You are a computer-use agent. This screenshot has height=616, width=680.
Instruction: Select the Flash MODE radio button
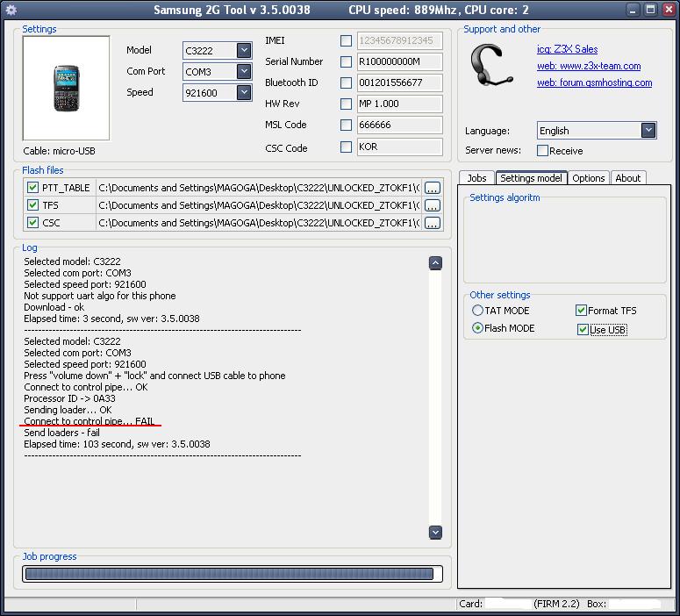tap(477, 328)
